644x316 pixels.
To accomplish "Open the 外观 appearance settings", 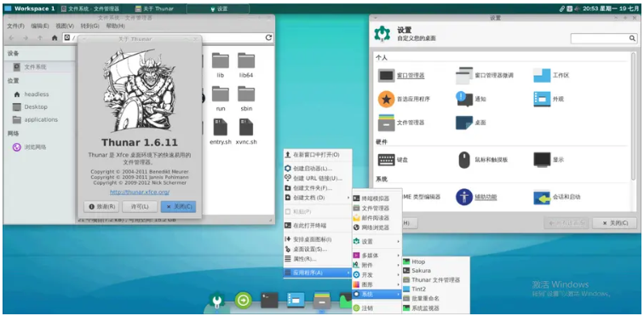I will (549, 99).
